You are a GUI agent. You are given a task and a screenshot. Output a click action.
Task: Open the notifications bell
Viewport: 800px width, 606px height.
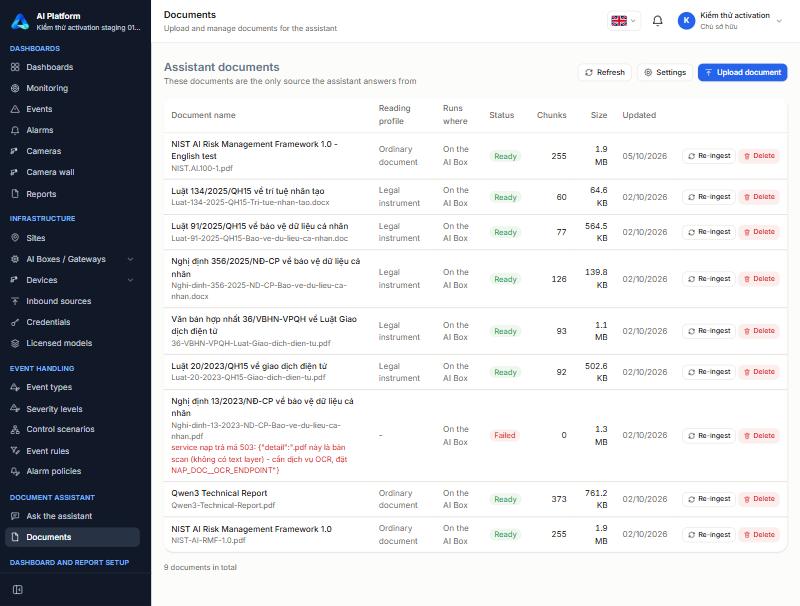(x=658, y=20)
